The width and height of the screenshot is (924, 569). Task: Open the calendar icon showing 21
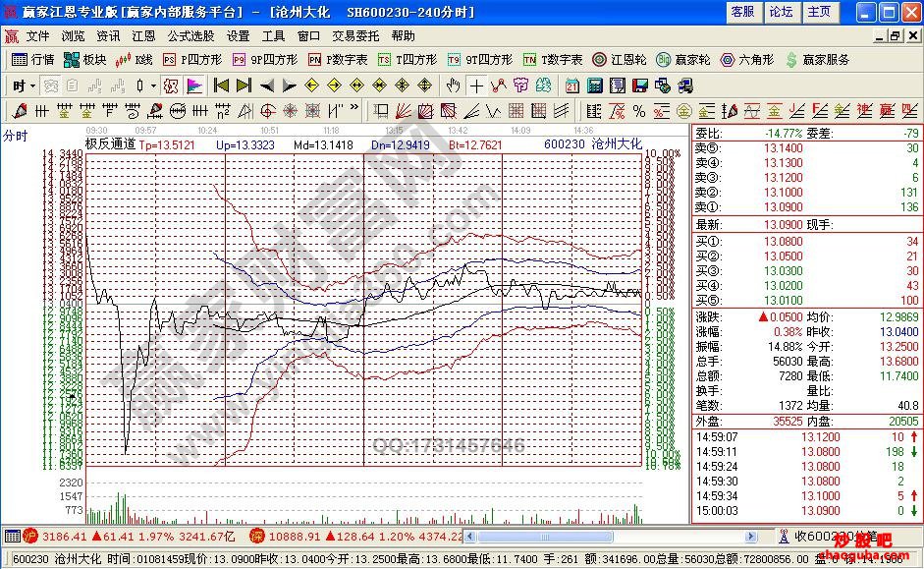pyautogui.click(x=572, y=86)
